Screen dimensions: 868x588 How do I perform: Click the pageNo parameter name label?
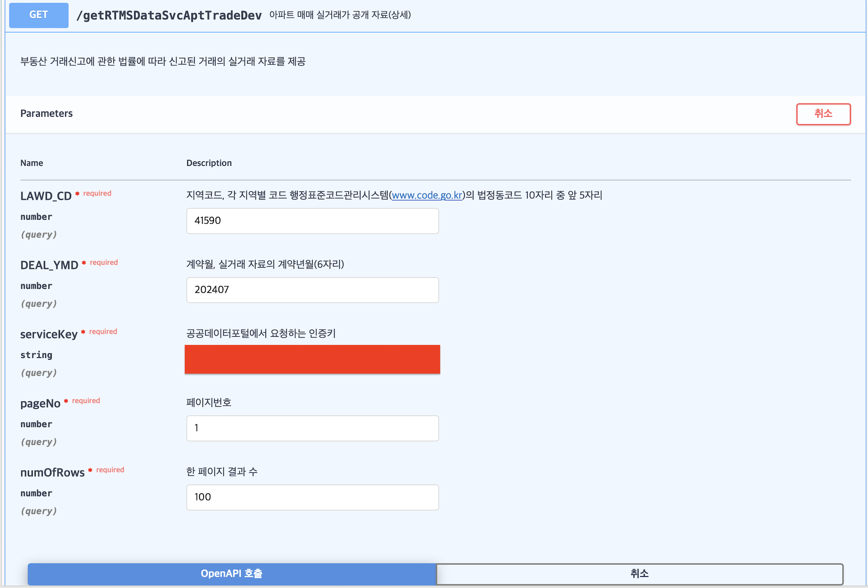point(40,404)
